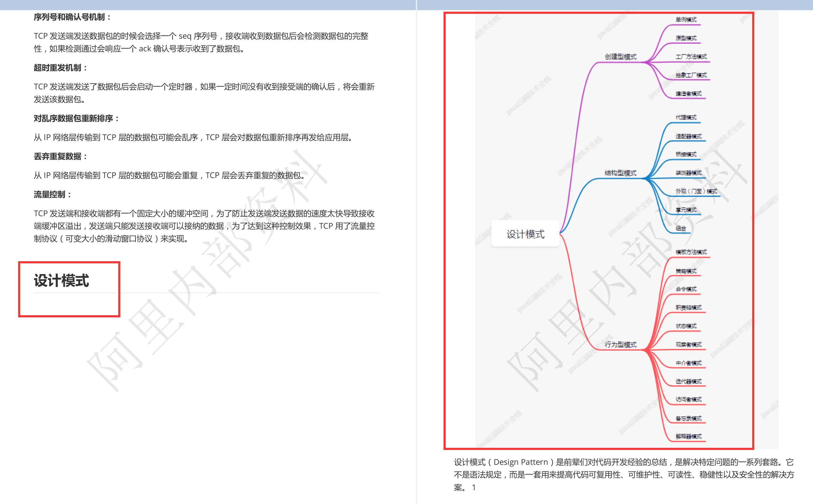Select the 享元模式 leaf node
813x504 pixels.
(x=686, y=210)
